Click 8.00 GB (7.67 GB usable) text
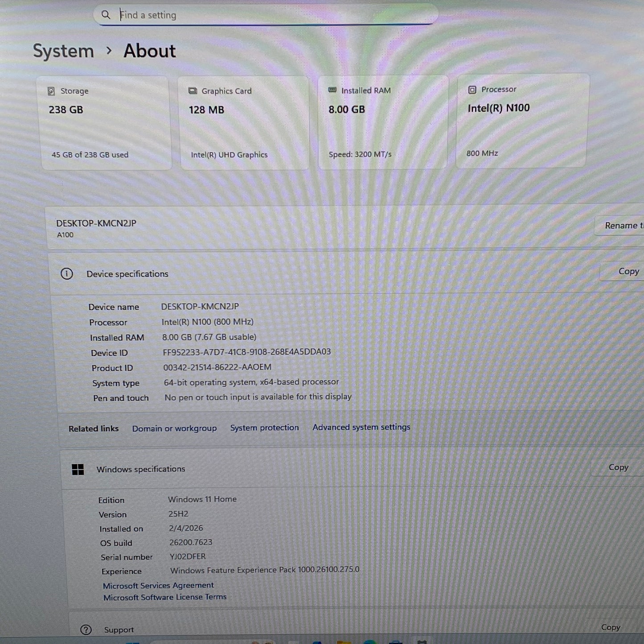 pos(209,337)
